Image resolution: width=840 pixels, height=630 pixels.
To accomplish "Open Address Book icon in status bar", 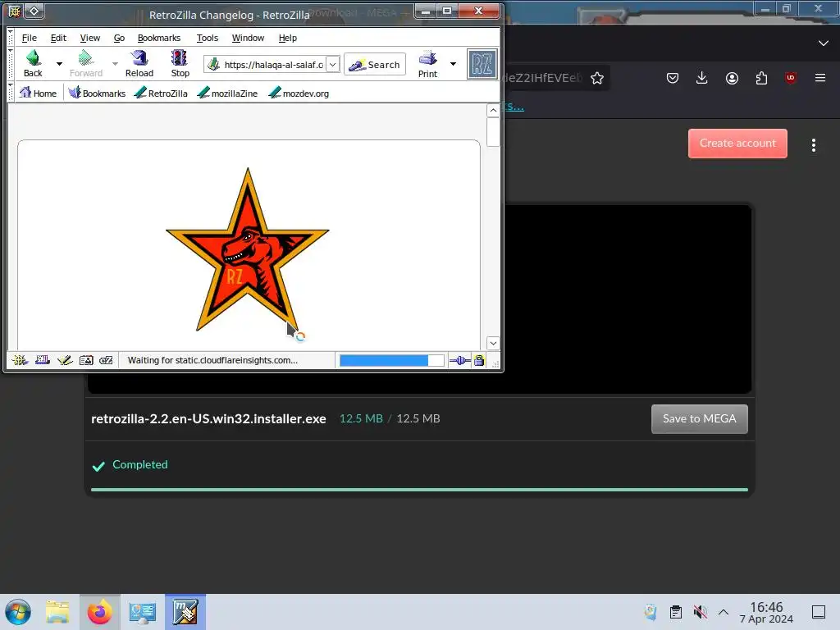I will coord(86,360).
